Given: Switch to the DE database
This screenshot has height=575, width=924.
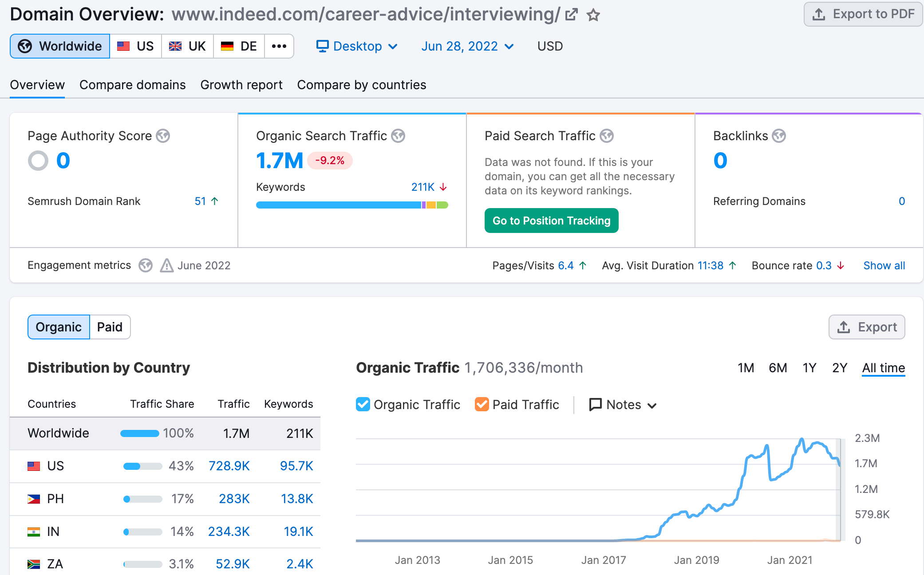Looking at the screenshot, I should [239, 46].
